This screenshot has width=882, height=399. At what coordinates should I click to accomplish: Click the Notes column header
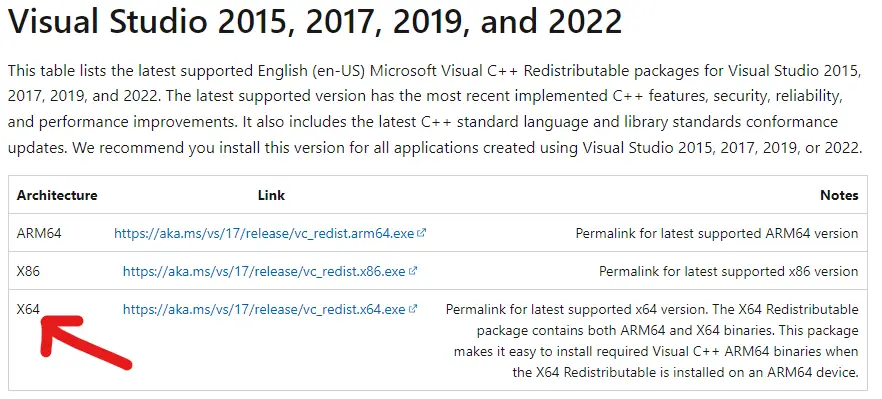839,195
